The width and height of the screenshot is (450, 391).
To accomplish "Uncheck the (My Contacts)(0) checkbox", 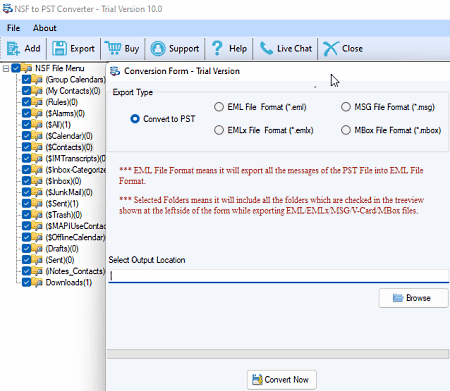I will [26, 91].
